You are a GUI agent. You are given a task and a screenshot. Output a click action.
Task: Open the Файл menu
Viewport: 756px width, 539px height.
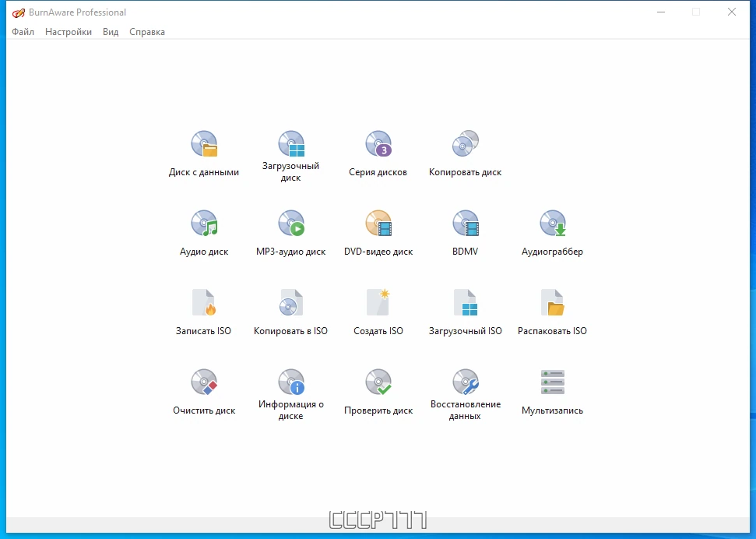pyautogui.click(x=23, y=32)
